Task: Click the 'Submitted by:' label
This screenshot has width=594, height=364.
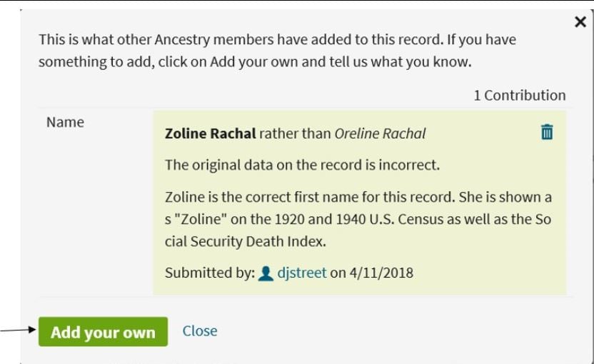Action: 210,273
